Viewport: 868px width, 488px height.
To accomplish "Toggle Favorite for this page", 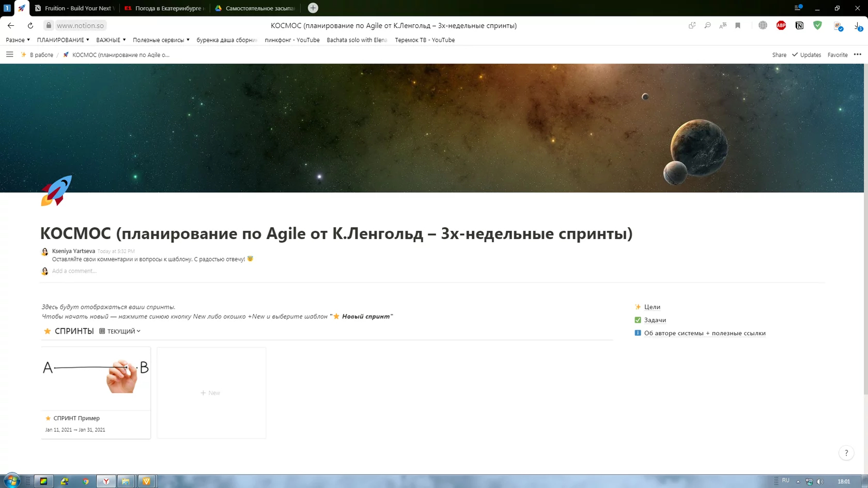I will [838, 54].
